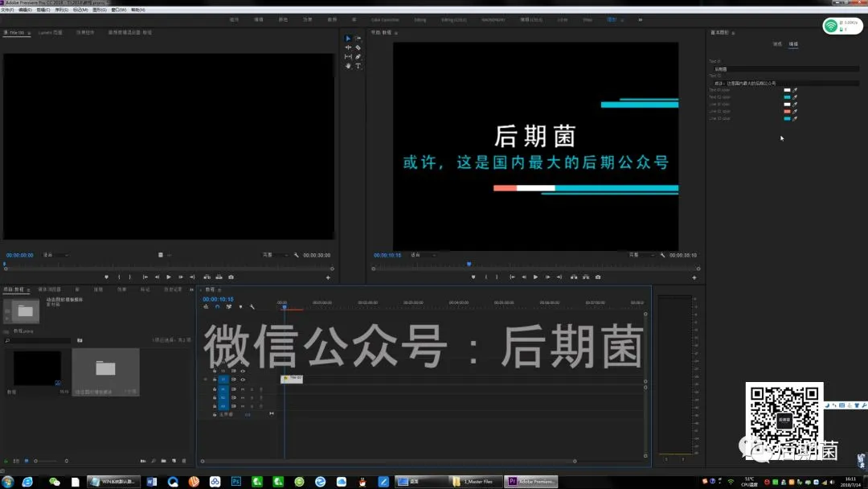
Task: Switch to 浏览 tab in Essential Graphics
Action: (x=777, y=43)
